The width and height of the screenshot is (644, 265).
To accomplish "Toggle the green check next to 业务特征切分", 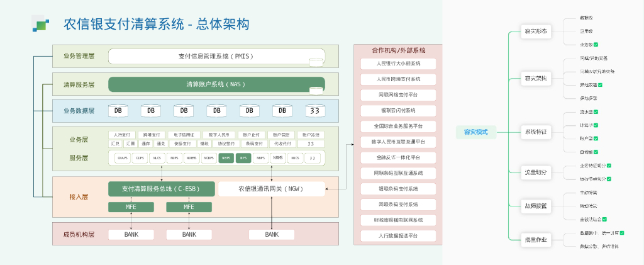I will [609, 166].
